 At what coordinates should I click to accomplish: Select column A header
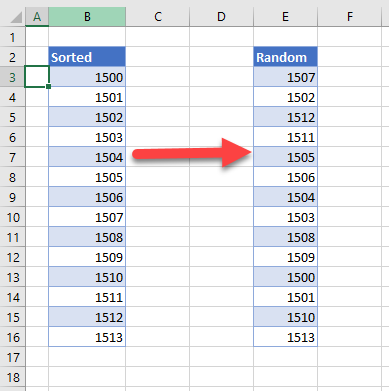coord(37,16)
